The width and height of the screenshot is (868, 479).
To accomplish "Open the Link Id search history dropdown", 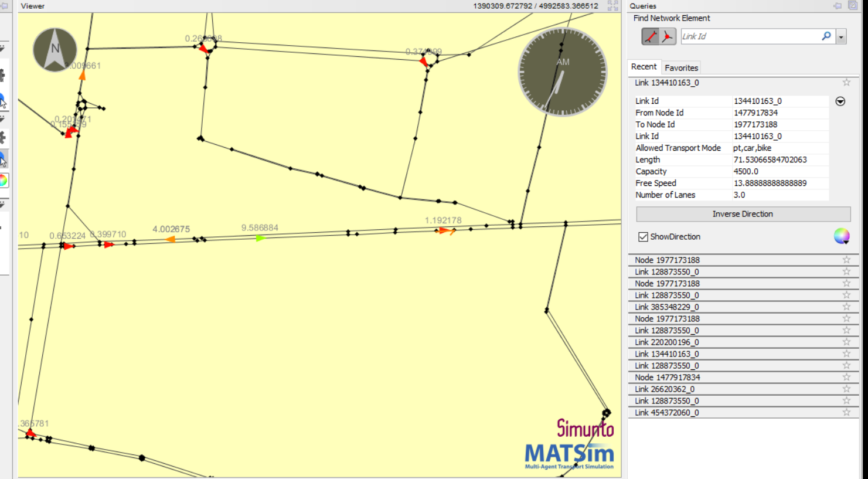I will pyautogui.click(x=841, y=36).
